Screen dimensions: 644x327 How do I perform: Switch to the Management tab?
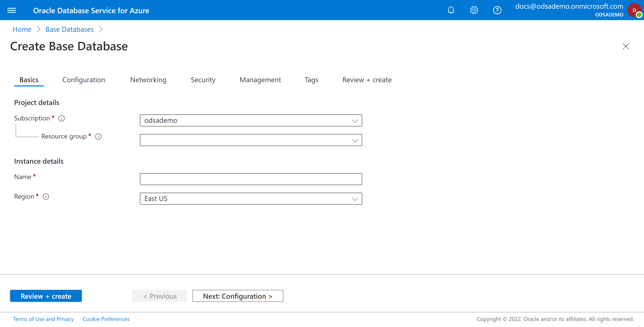tap(260, 80)
